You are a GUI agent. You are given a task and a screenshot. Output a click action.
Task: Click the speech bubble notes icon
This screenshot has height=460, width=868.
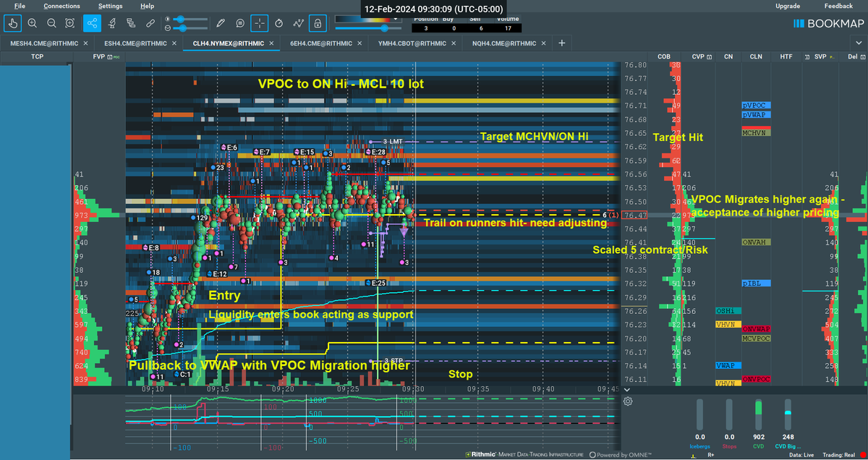pos(240,23)
